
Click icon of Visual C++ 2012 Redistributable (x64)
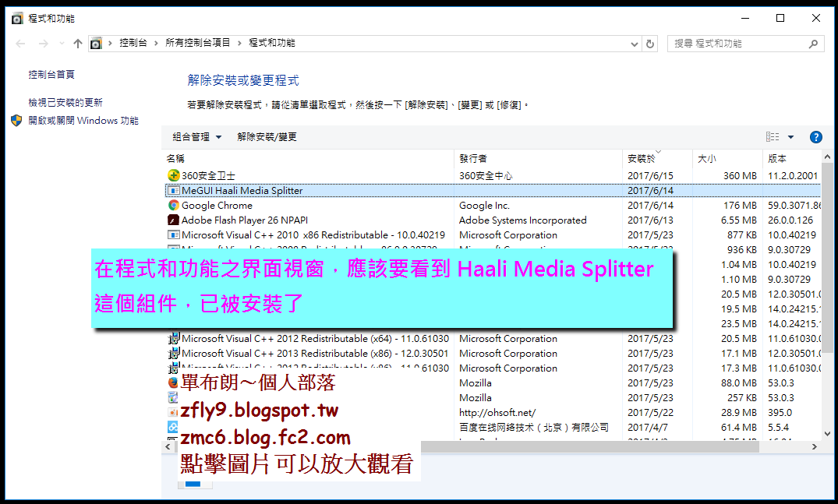click(x=174, y=339)
